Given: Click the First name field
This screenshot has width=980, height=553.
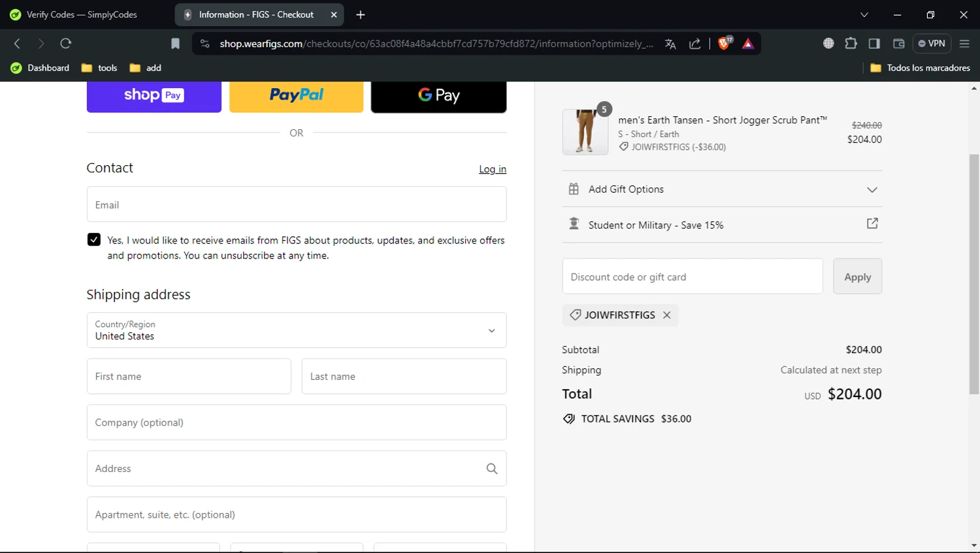Looking at the screenshot, I should click(189, 376).
